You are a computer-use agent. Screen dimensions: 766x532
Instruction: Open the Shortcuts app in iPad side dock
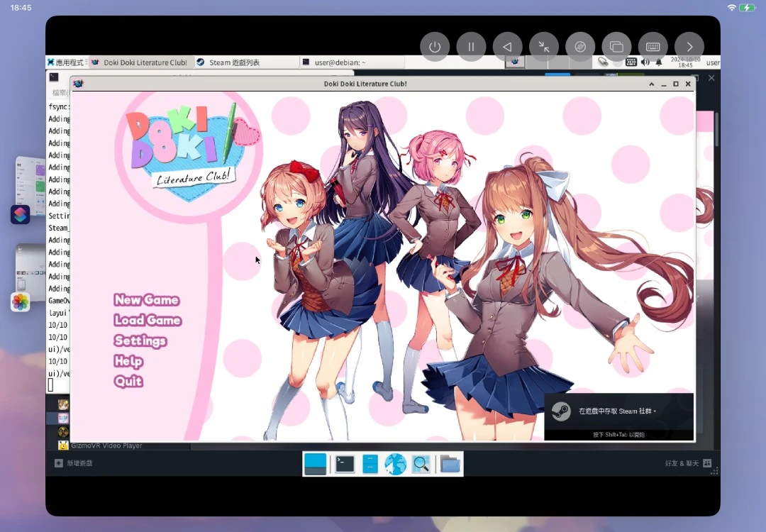(x=21, y=214)
